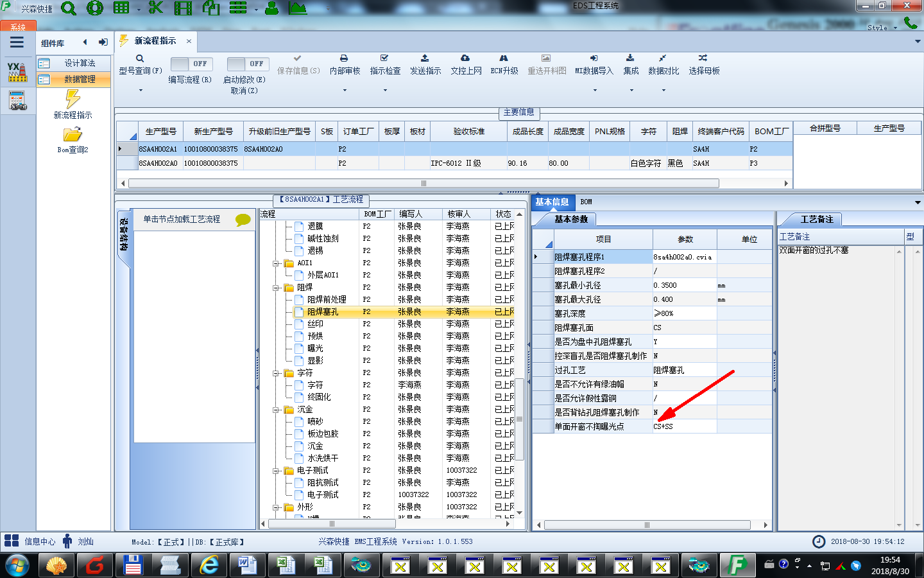Image resolution: width=924 pixels, height=578 pixels.
Task: Select 外层AOI1 tree node
Action: (x=323, y=275)
